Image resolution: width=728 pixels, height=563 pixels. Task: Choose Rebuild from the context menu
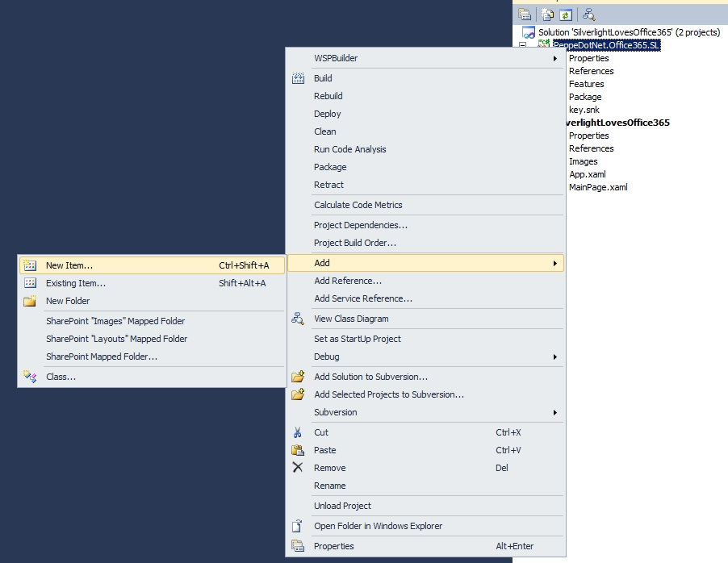426,96
